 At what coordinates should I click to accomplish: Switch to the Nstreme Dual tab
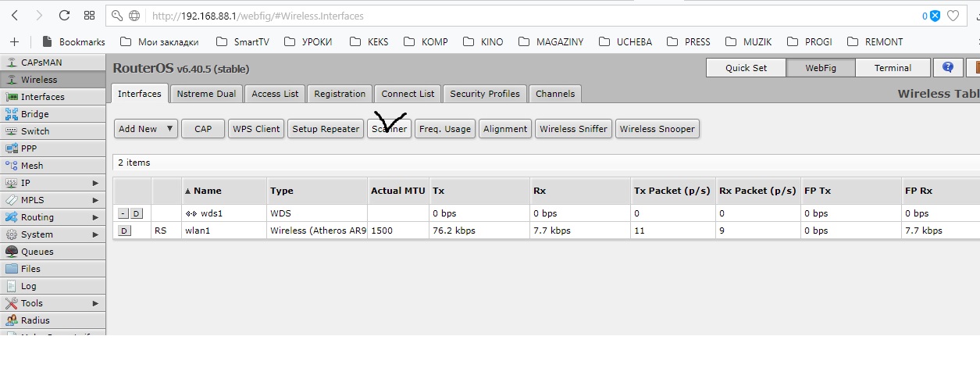[206, 94]
